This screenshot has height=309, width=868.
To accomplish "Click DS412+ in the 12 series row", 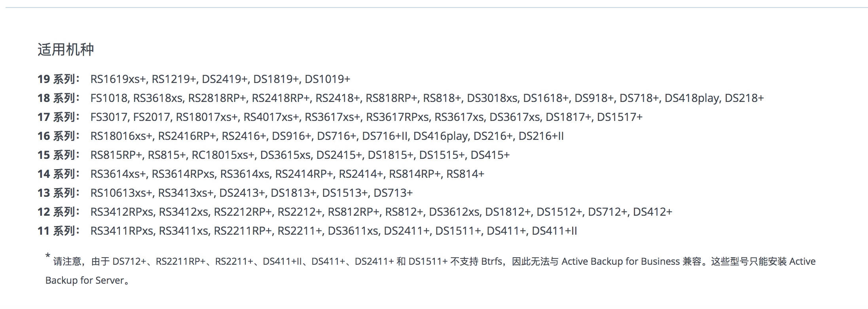I will (x=652, y=212).
